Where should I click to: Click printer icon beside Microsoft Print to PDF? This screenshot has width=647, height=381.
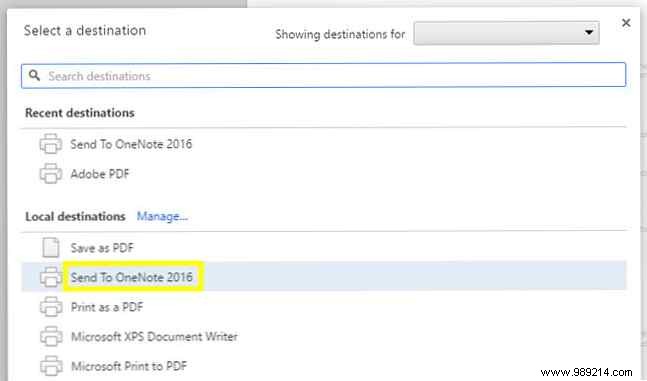pyautogui.click(x=51, y=366)
